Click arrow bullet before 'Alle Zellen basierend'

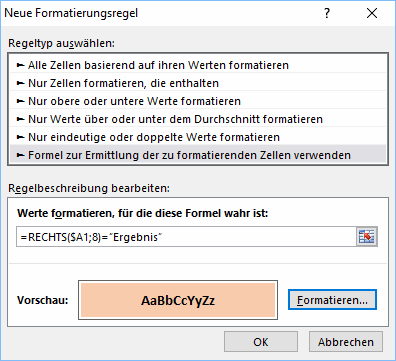click(x=21, y=65)
